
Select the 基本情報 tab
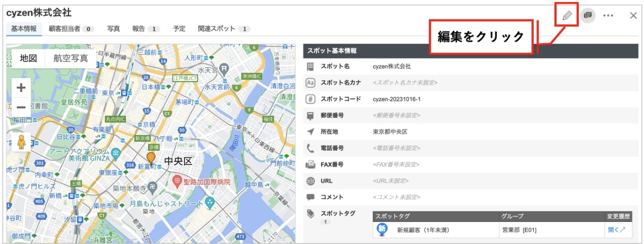[24, 29]
